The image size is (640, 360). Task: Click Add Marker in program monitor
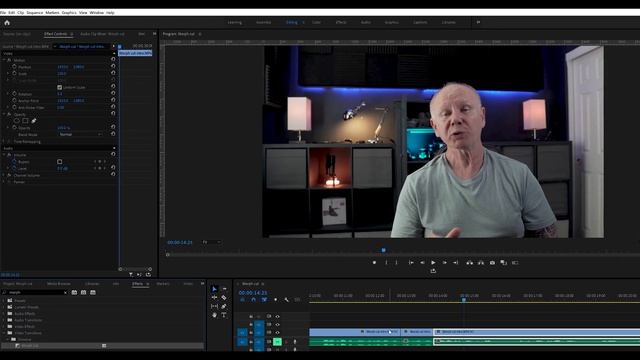point(374,263)
